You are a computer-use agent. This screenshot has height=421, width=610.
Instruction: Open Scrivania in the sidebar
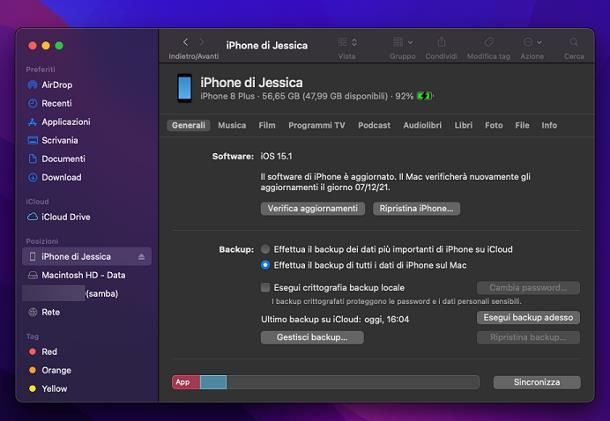click(x=53, y=140)
